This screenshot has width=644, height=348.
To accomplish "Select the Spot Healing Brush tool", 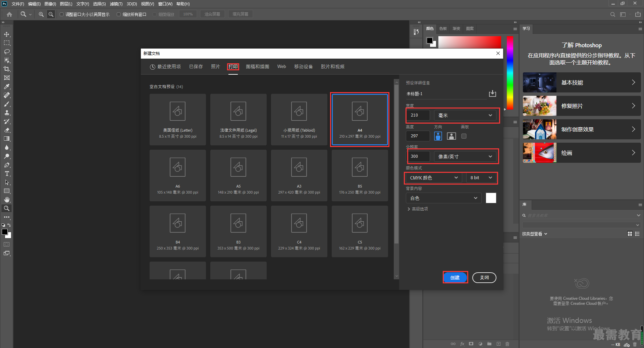I will (7, 95).
